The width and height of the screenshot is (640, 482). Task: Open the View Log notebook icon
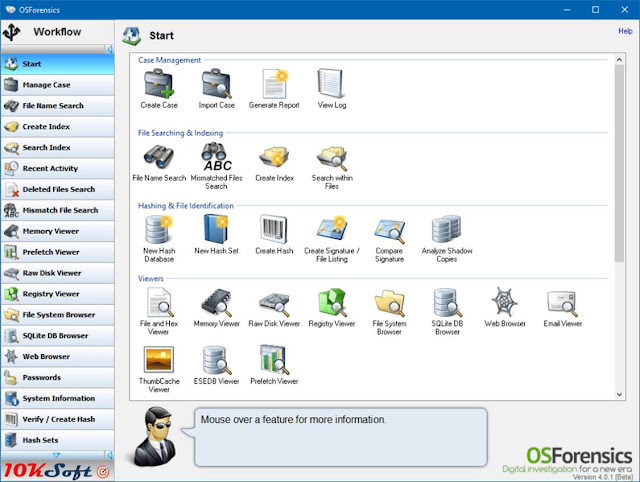331,84
